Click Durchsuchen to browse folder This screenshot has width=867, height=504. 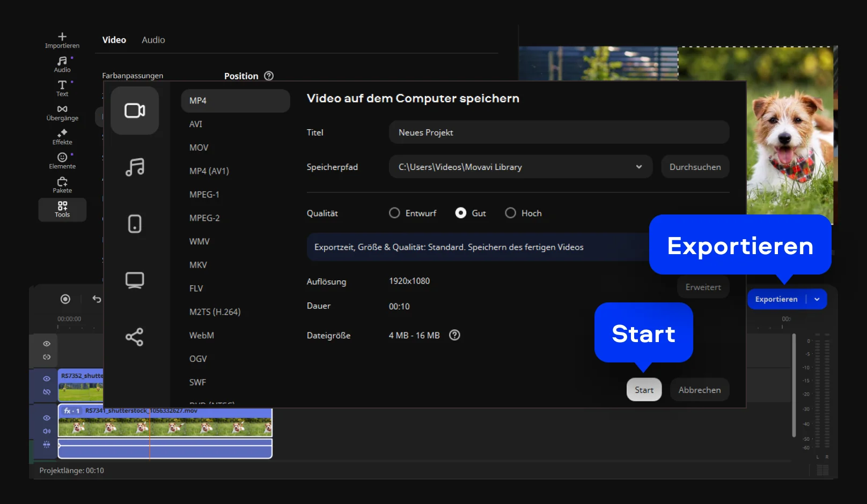(695, 167)
